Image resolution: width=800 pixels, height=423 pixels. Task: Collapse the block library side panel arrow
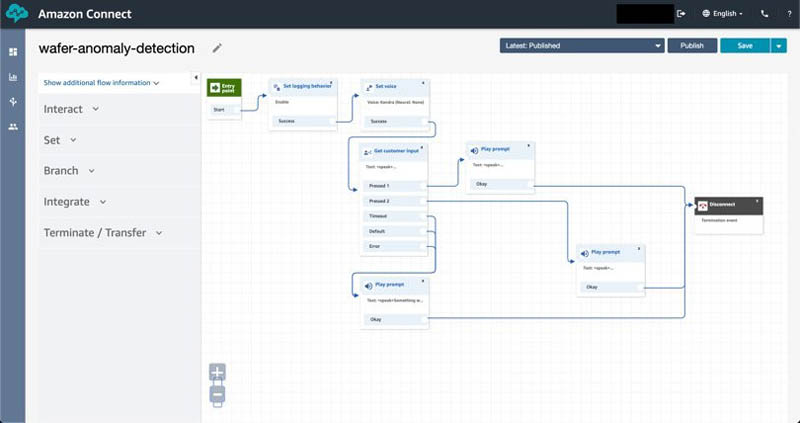pyautogui.click(x=196, y=78)
